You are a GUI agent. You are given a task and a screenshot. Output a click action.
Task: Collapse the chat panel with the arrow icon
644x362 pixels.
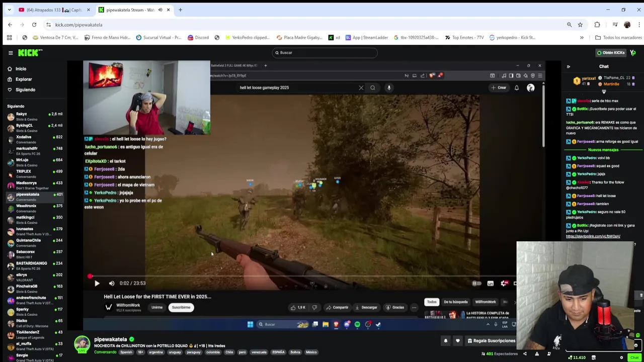569,66
